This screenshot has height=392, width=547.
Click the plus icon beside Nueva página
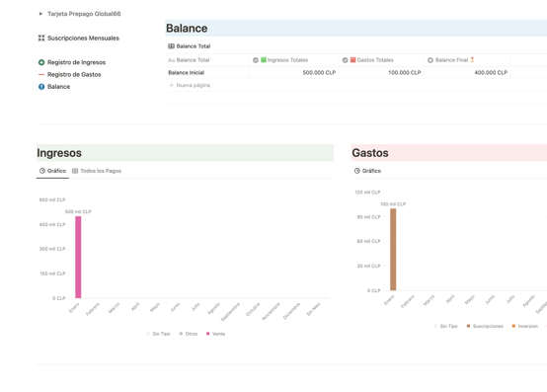171,86
